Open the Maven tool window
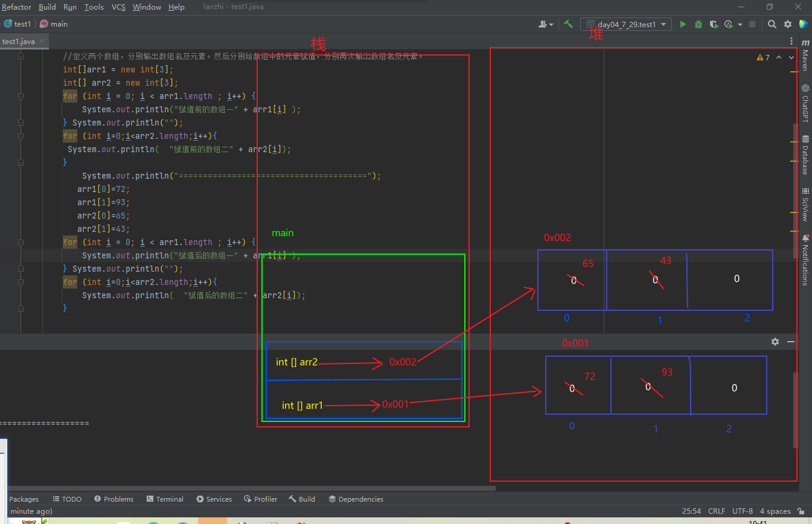812x524 pixels. tap(805, 56)
